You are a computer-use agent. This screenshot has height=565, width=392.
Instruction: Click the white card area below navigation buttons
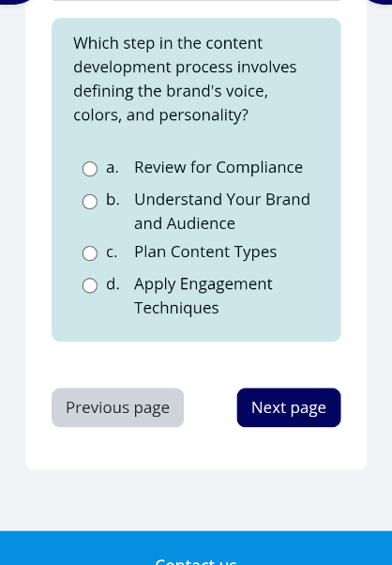[196, 449]
